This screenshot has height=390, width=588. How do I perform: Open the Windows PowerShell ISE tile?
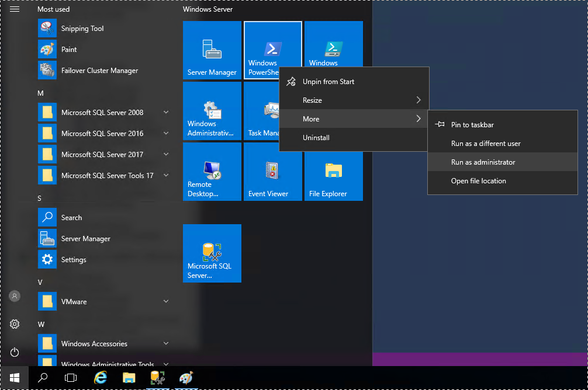(333, 44)
